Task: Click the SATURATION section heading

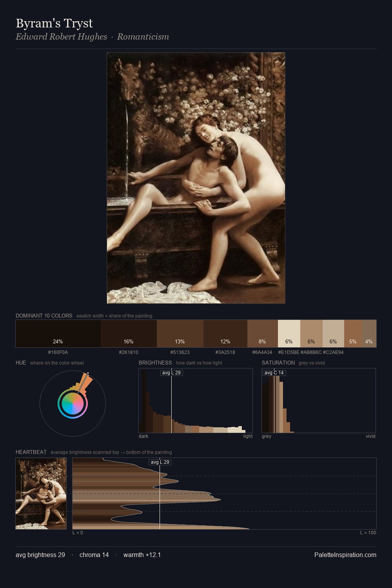Action: pyautogui.click(x=278, y=363)
